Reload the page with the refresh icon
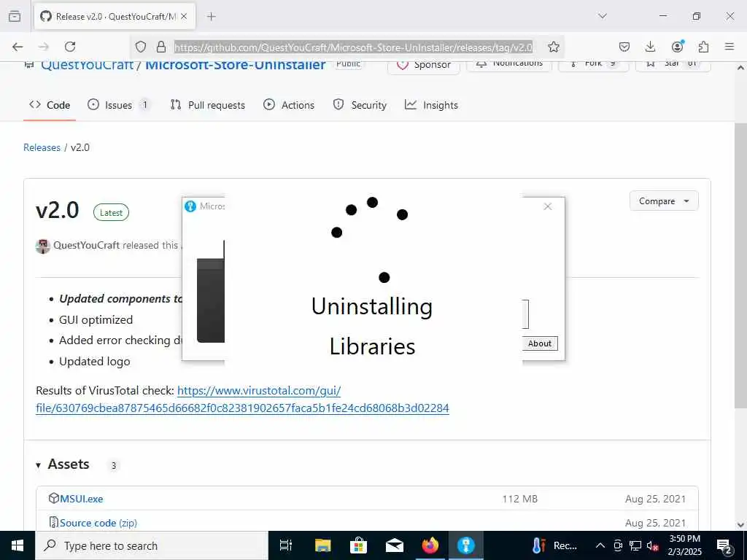 click(x=70, y=47)
